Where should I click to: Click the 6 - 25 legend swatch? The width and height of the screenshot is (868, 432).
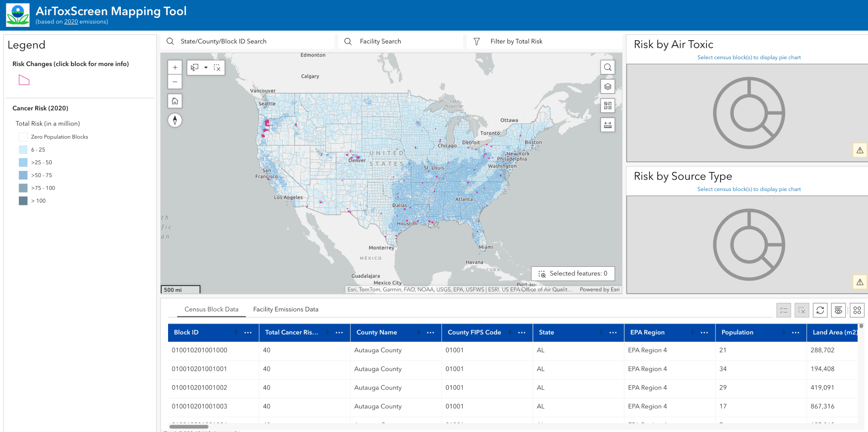[x=23, y=150]
